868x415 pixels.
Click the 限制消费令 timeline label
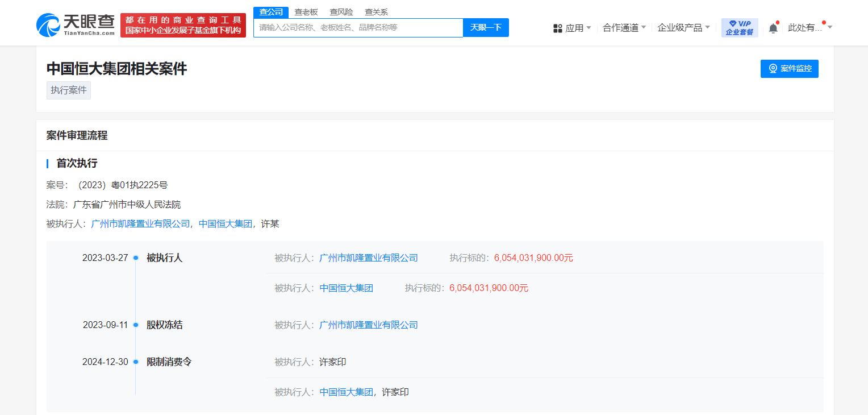coord(169,362)
